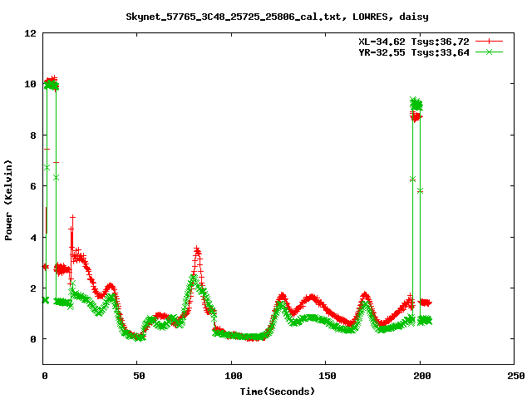The width and height of the screenshot is (532, 399).
Task: Click the 12 tick label on y-axis
Action: [30, 33]
